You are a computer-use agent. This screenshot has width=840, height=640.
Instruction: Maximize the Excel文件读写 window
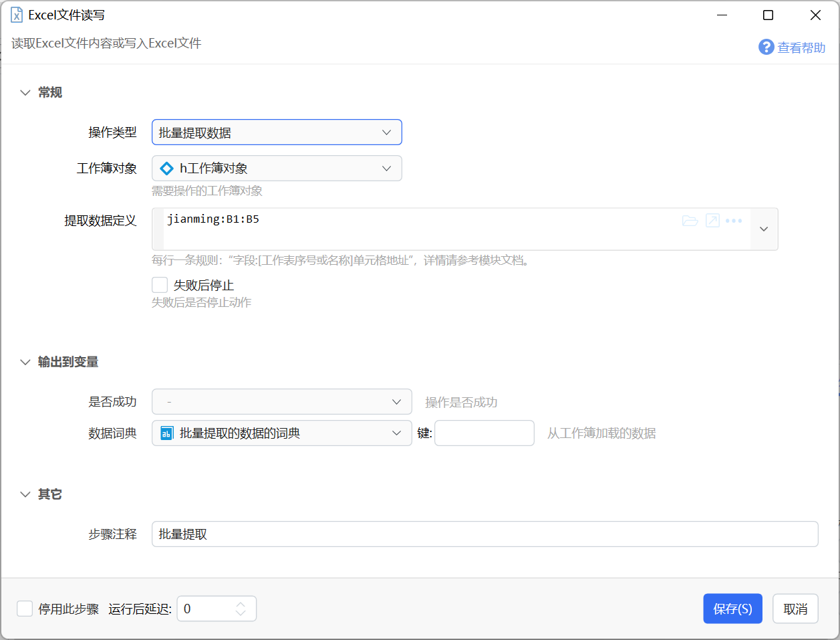coord(768,15)
